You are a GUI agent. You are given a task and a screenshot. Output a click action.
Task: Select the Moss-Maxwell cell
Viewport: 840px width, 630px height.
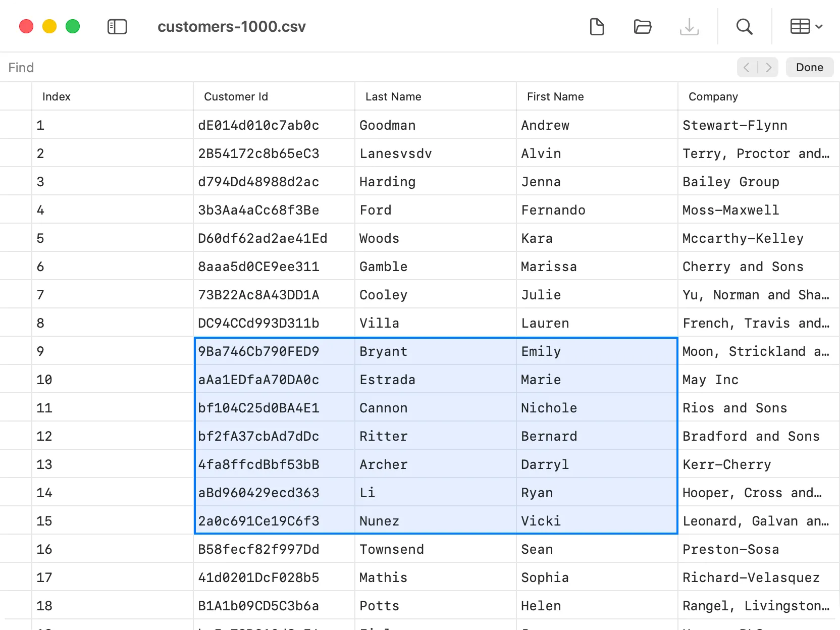[x=759, y=209]
